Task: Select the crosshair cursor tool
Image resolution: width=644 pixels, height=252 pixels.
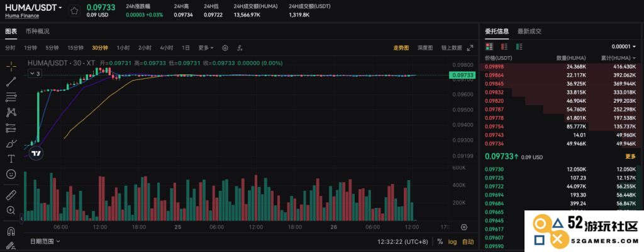Action: [11, 66]
